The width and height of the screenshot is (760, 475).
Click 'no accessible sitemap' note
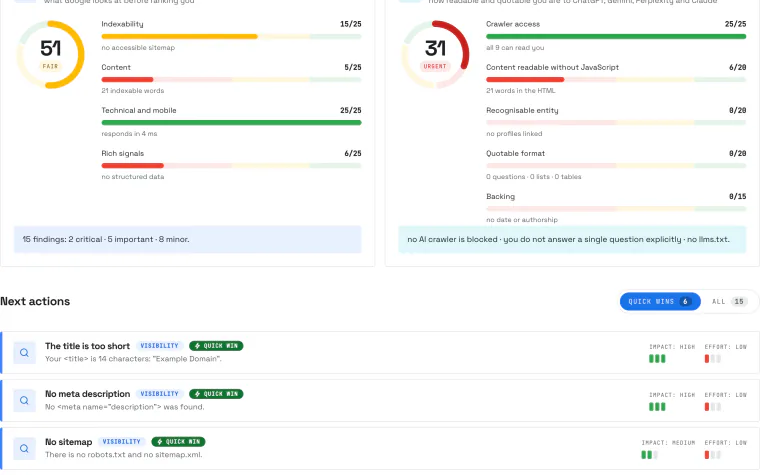[138, 48]
